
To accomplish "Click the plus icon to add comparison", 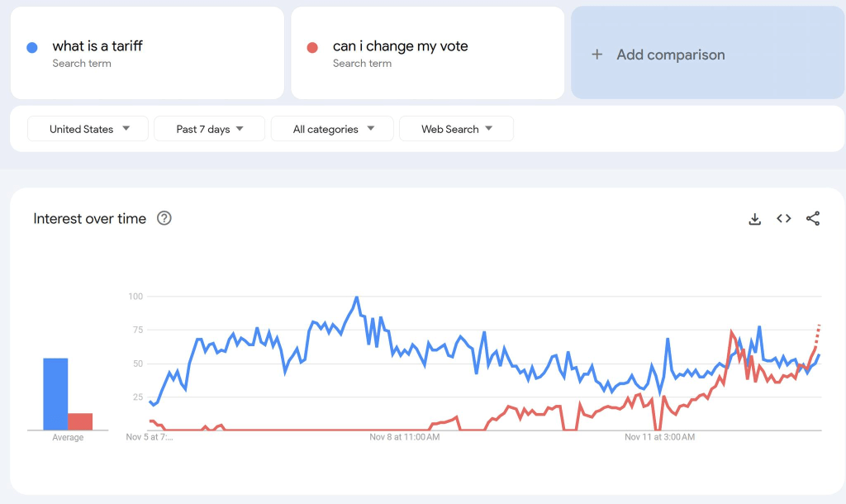I will point(596,55).
